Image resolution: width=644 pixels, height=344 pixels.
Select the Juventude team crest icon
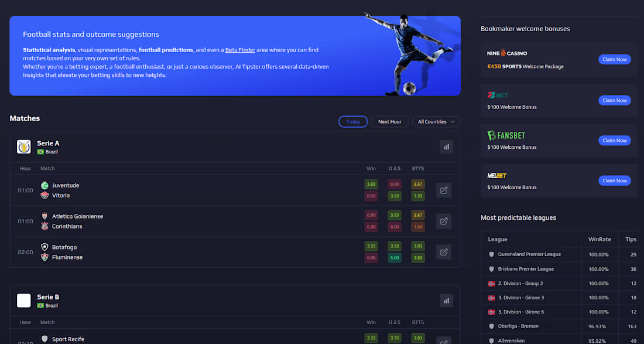pos(44,185)
